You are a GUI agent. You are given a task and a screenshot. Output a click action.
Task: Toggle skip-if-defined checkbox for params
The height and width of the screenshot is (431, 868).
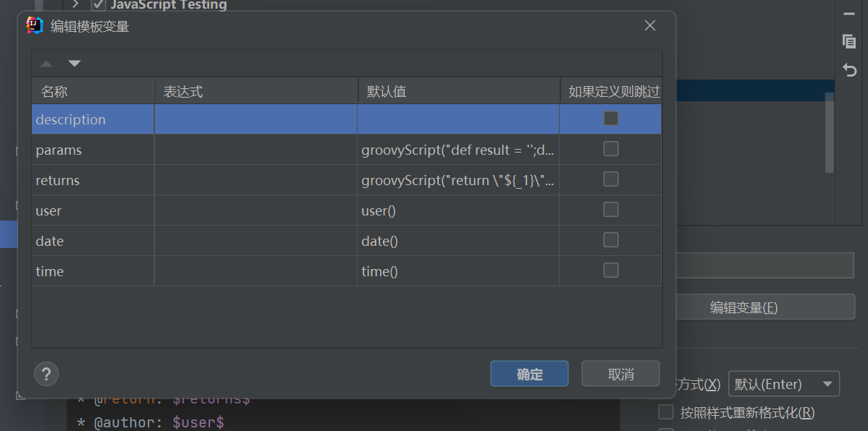coord(610,149)
